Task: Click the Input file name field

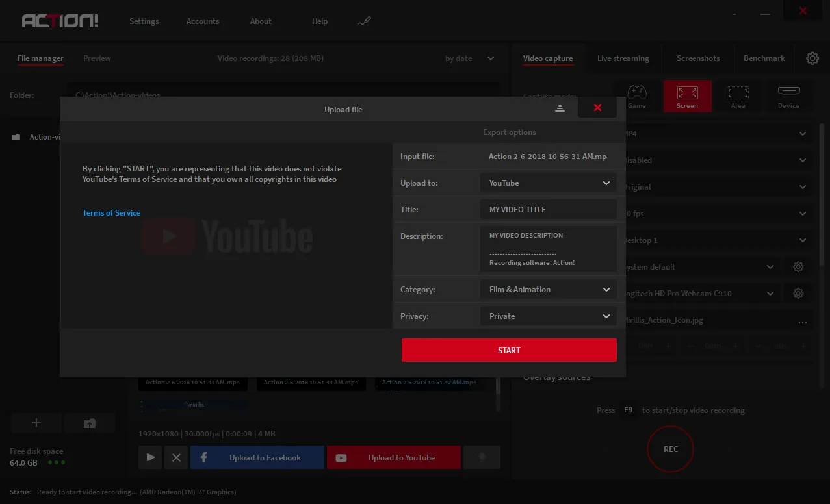Action: coord(548,157)
